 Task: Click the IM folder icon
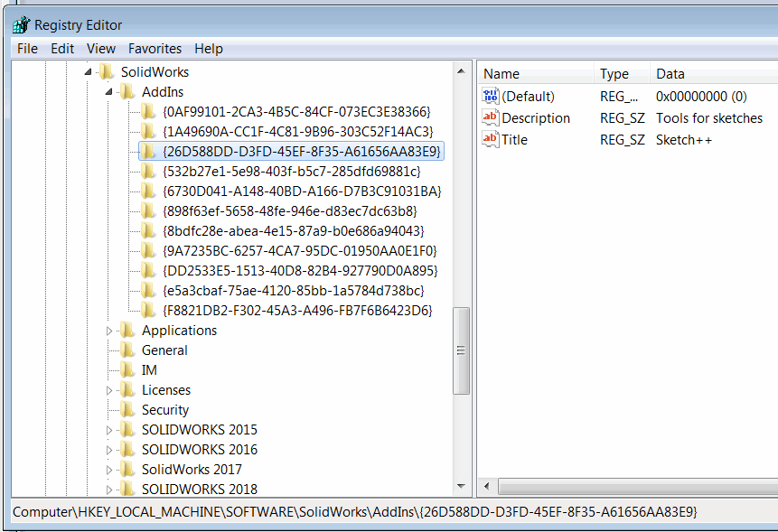pos(127,370)
